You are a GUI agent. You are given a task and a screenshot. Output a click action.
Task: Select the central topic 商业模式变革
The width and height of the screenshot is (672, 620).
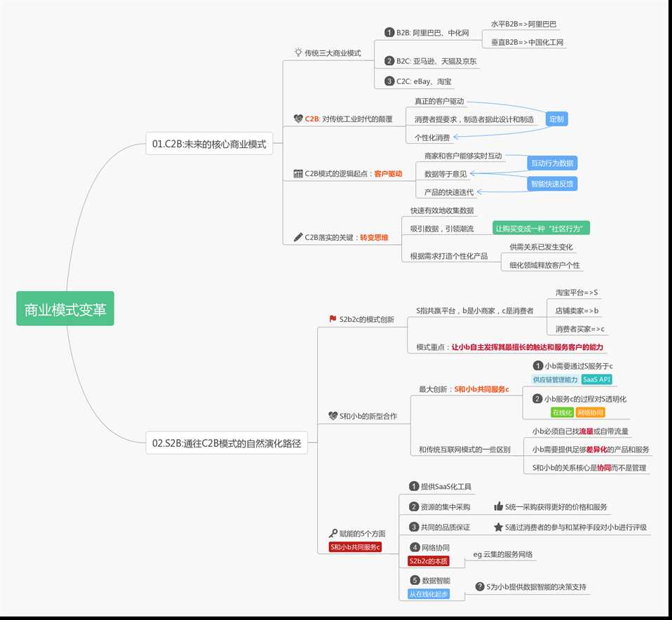[x=65, y=309]
